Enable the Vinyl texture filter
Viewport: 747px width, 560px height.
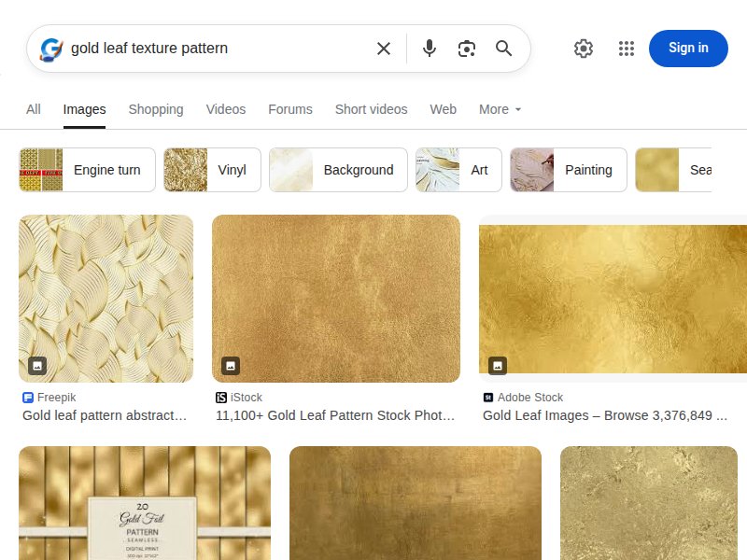[212, 170]
